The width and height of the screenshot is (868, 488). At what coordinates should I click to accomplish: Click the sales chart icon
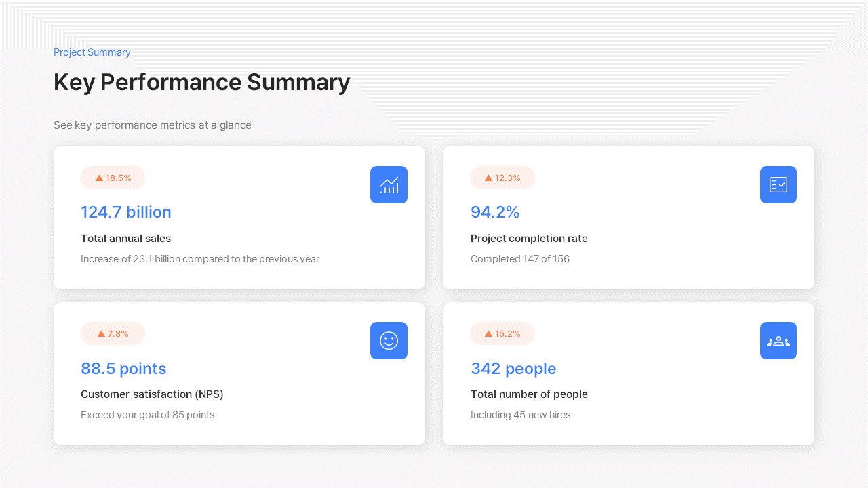(x=389, y=184)
